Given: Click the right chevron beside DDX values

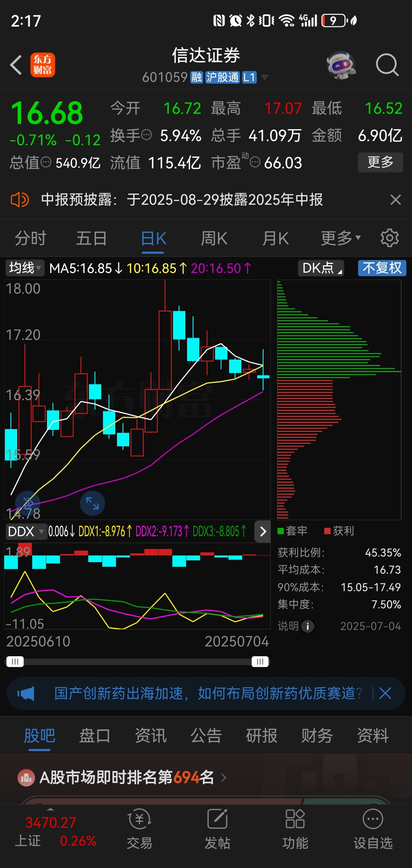Looking at the screenshot, I should pos(263,532).
